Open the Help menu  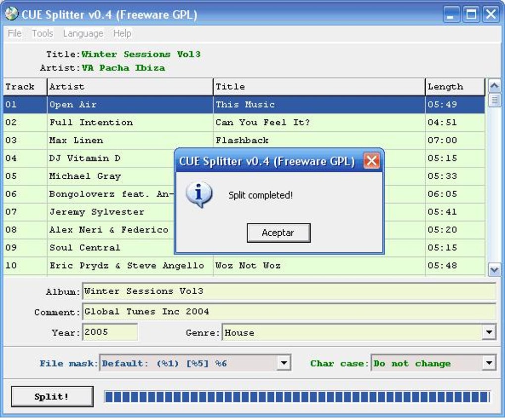(x=122, y=33)
